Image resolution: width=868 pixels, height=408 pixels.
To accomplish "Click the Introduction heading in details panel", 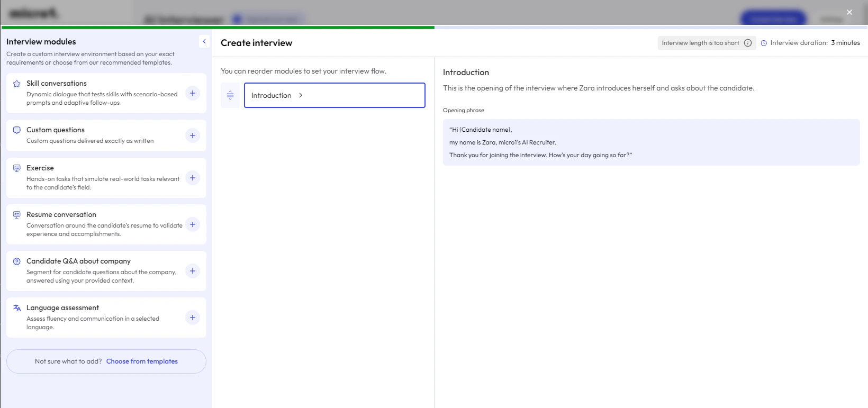I will (x=466, y=72).
